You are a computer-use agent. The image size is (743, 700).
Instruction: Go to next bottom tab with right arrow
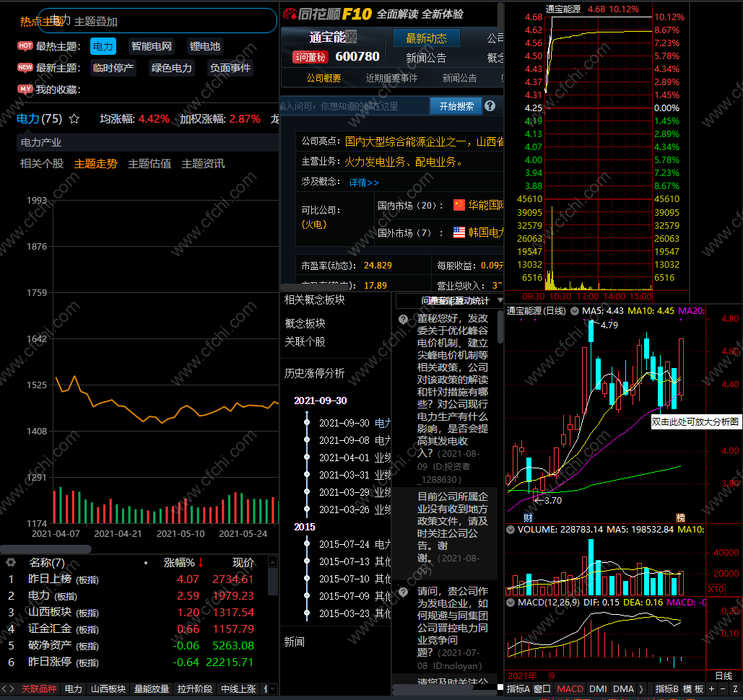pyautogui.click(x=12, y=688)
